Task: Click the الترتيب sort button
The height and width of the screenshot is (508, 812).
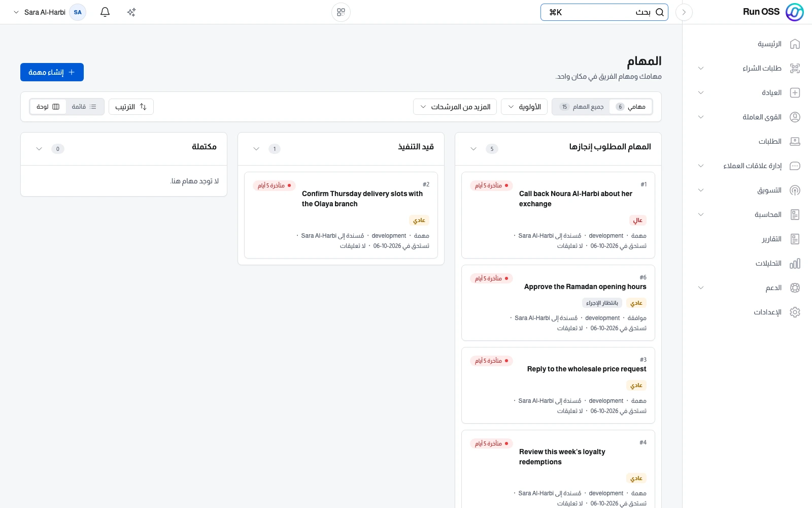Action: (131, 107)
